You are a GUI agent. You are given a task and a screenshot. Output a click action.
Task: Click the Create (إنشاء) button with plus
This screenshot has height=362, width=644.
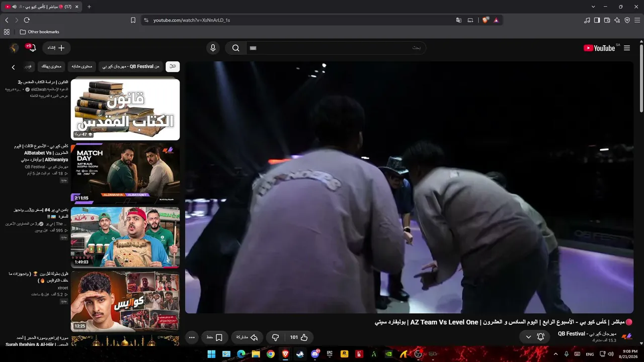(x=56, y=48)
